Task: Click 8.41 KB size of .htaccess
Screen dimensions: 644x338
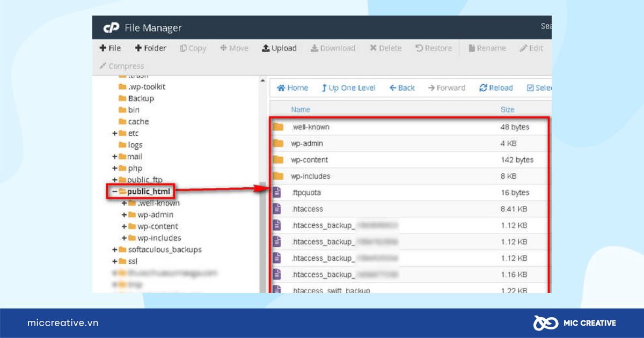Action: (x=514, y=209)
